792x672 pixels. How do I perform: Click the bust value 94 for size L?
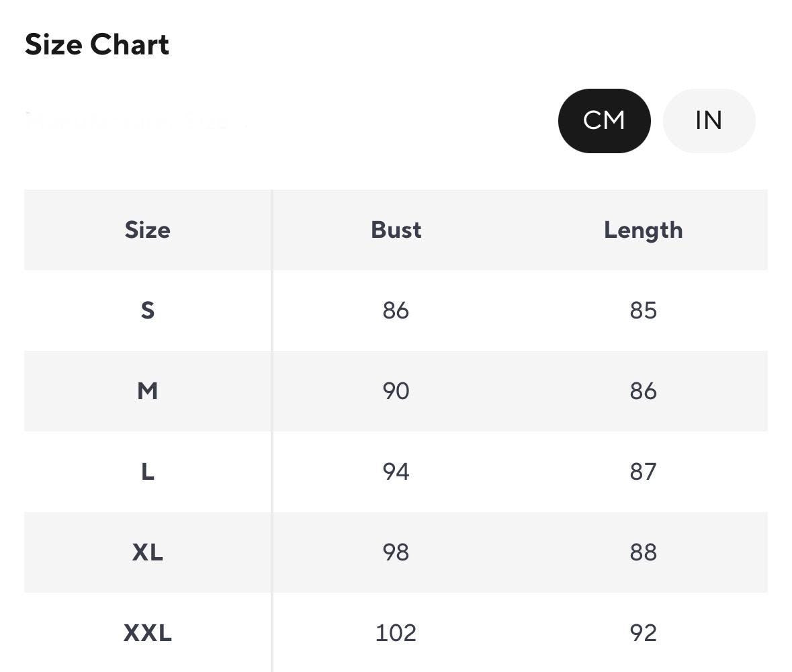point(396,472)
